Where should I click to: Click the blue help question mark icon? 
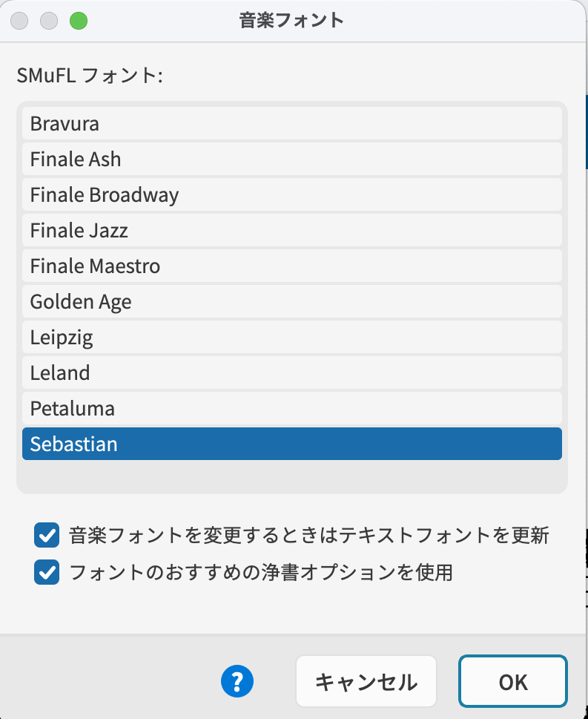[237, 680]
